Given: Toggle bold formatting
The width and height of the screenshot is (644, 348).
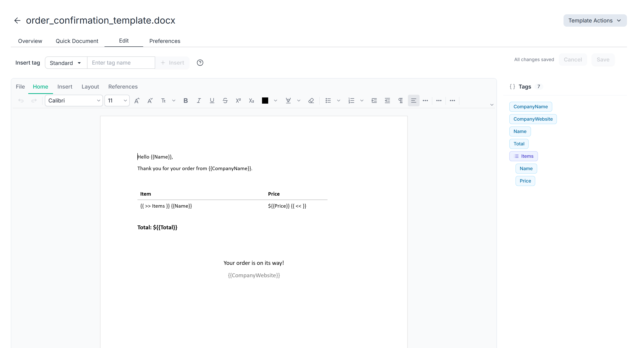Looking at the screenshot, I should point(186,100).
